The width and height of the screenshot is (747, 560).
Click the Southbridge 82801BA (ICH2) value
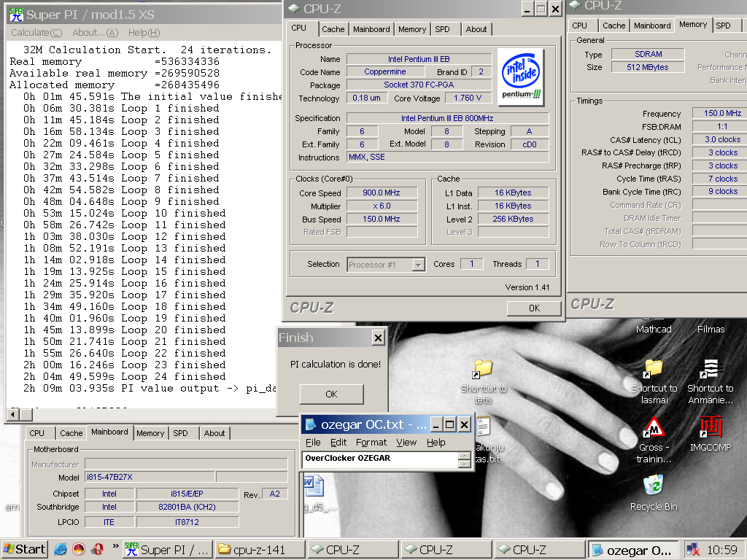(187, 507)
